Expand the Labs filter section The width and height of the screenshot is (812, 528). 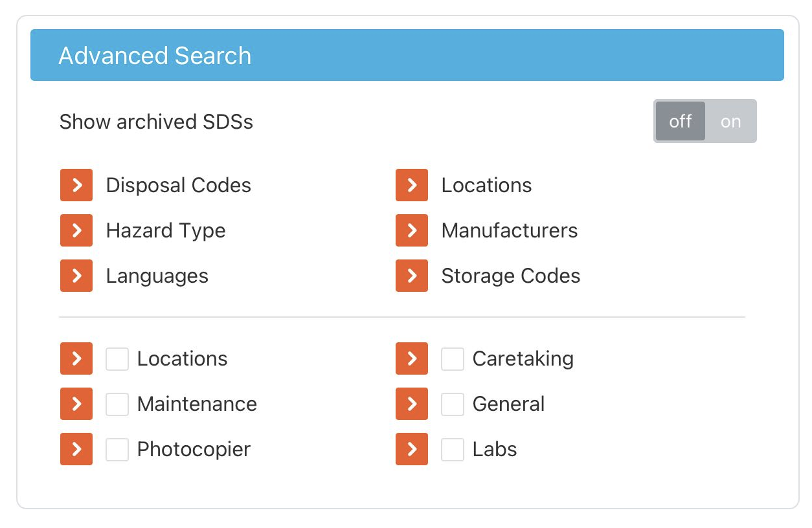(411, 449)
